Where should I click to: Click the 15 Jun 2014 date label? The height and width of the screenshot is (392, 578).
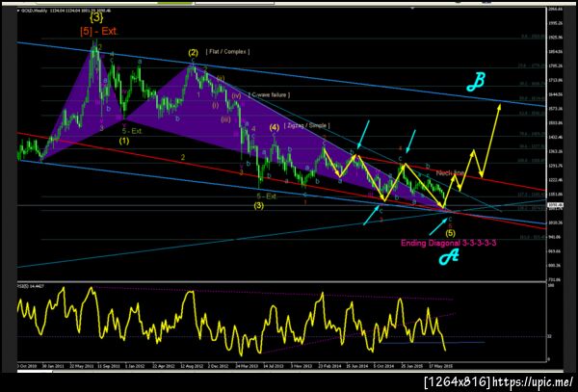[x=357, y=366]
